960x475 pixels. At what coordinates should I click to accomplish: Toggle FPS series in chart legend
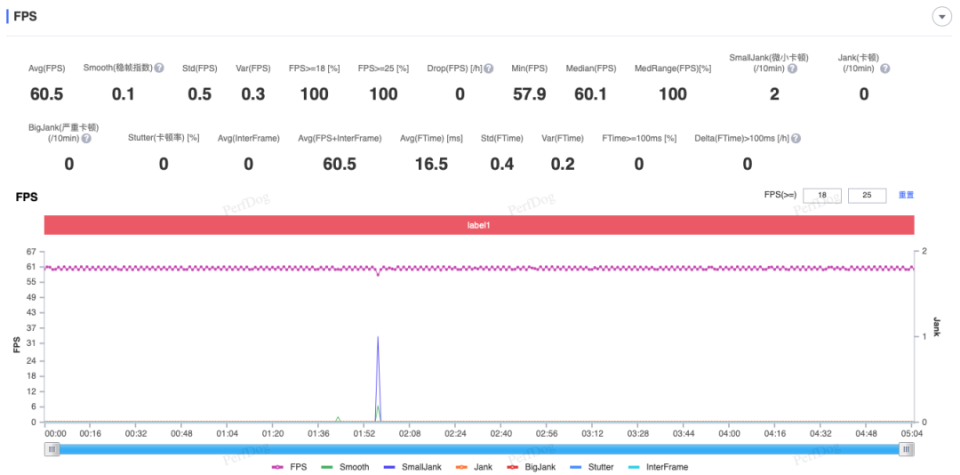point(289,467)
